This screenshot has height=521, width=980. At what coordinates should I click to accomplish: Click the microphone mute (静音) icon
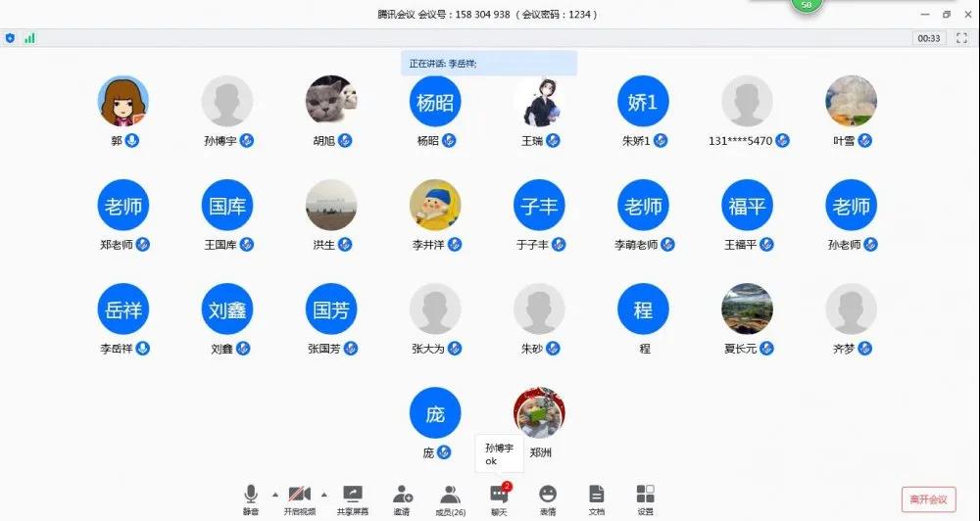tap(251, 496)
